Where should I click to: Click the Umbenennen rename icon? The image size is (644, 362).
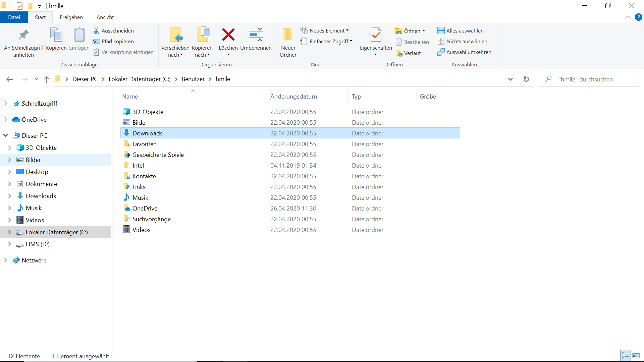256,35
